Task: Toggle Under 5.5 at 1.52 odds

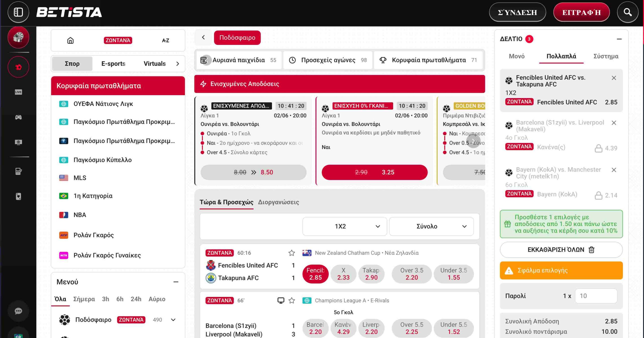Action: tap(454, 328)
